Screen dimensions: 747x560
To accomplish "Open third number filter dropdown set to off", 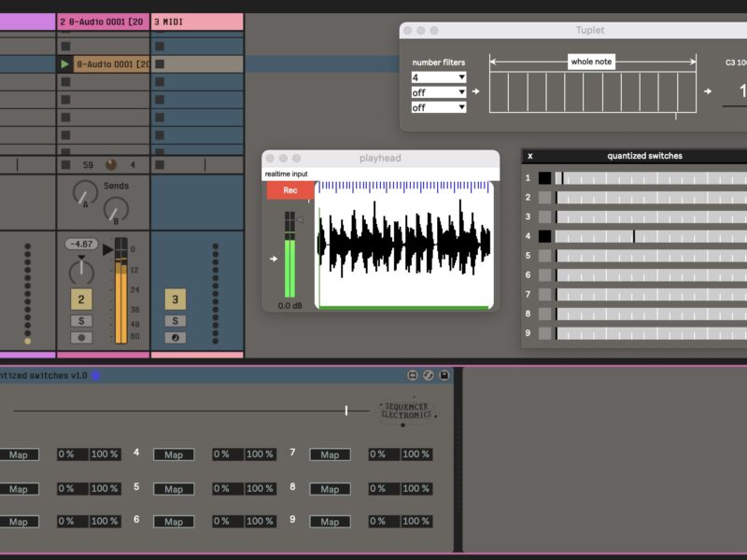I will [439, 107].
